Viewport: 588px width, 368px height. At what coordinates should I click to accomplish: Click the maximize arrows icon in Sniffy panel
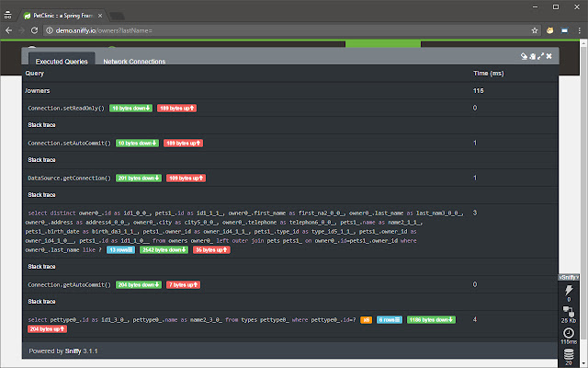coord(539,56)
